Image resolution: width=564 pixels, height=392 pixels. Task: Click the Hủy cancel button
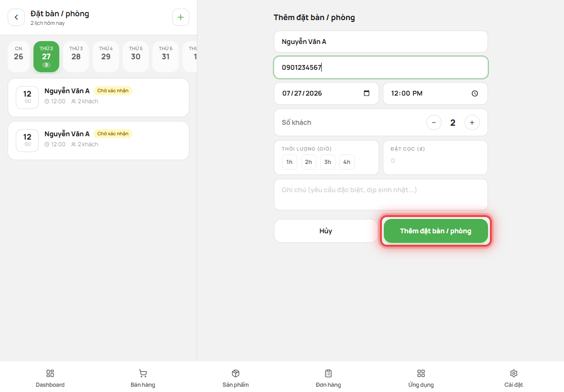[x=325, y=231]
